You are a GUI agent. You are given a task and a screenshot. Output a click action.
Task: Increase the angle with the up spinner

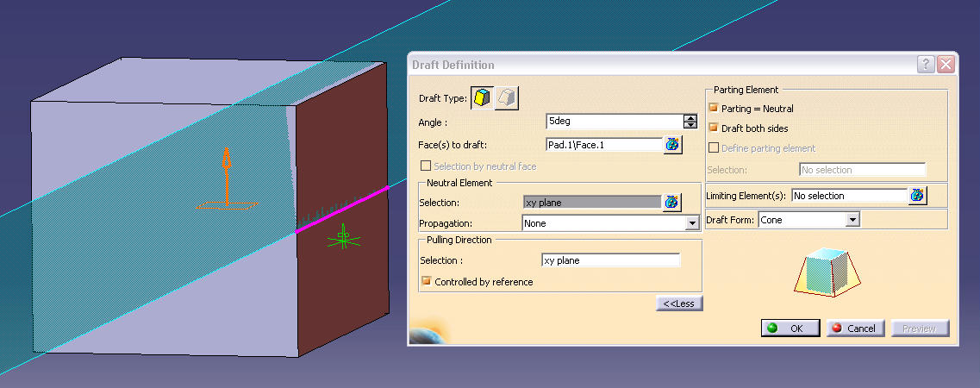tap(690, 118)
